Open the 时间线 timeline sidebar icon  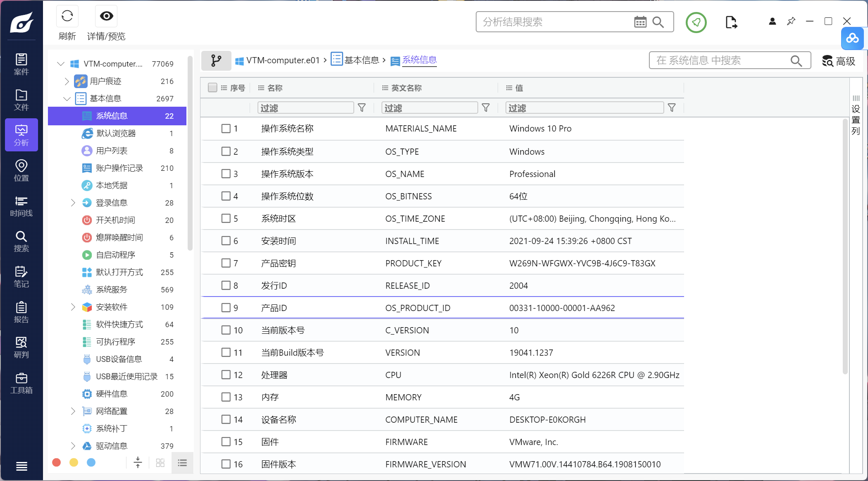click(21, 206)
